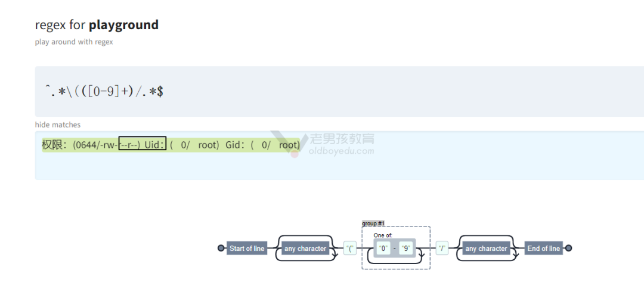Click the 'One of:' label
The height and width of the screenshot is (289, 644).
[383, 235]
